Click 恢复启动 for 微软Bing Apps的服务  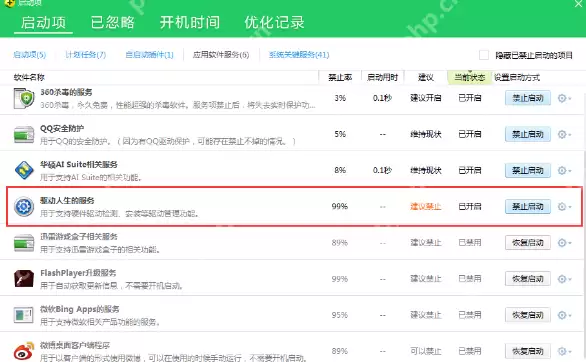[528, 315]
